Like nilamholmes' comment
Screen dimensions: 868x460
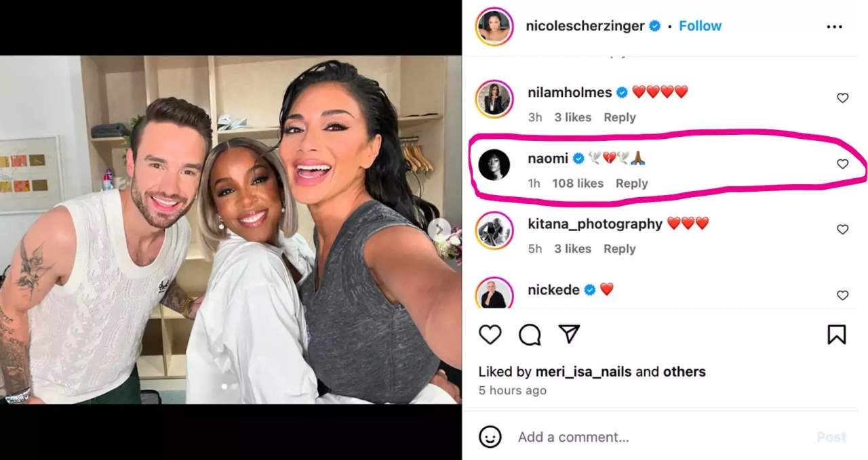click(x=843, y=98)
